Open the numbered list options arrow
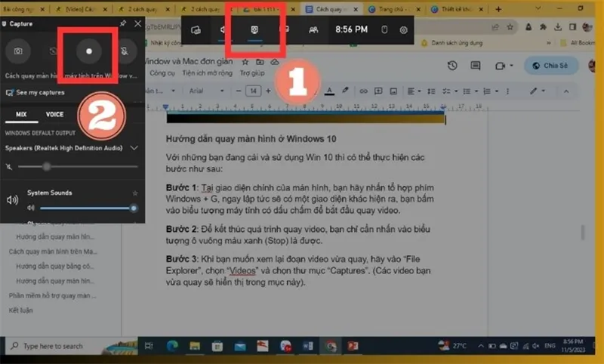This screenshot has height=364, width=604. 497,91
